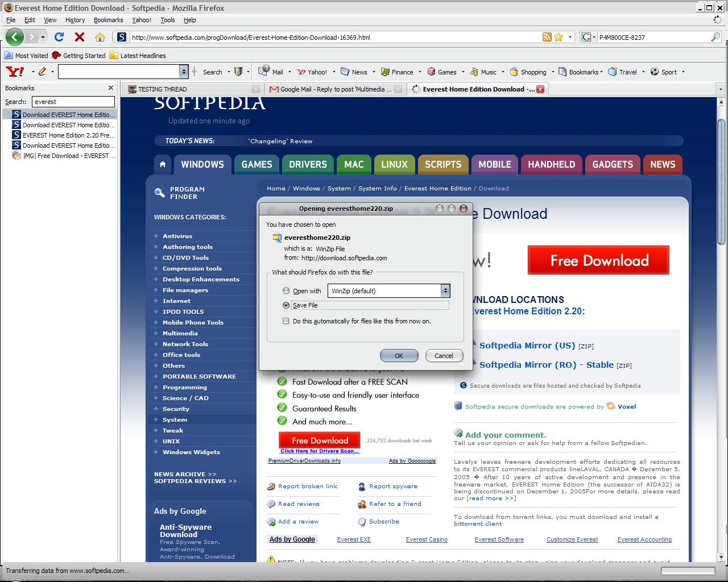Reload the page with the blue refresh icon

point(59,38)
